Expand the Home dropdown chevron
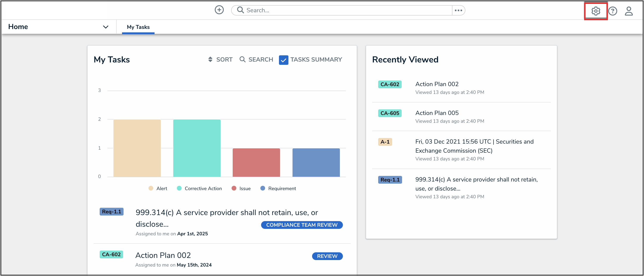 click(x=106, y=27)
